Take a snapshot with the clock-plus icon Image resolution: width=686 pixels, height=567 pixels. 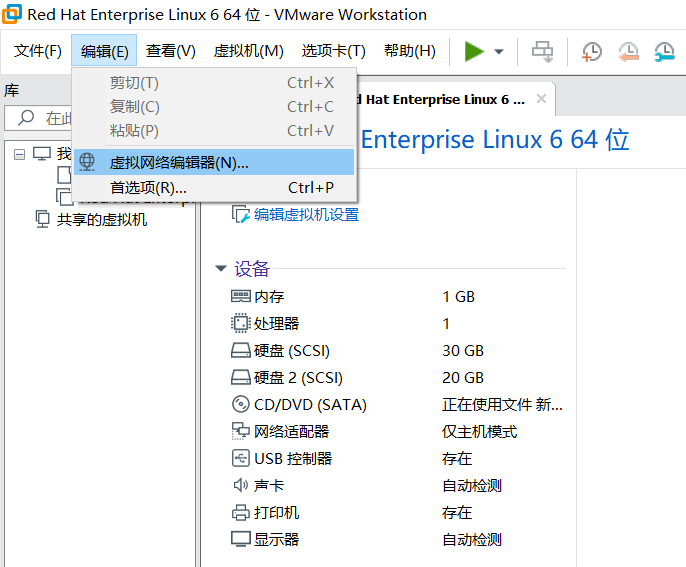pos(592,52)
